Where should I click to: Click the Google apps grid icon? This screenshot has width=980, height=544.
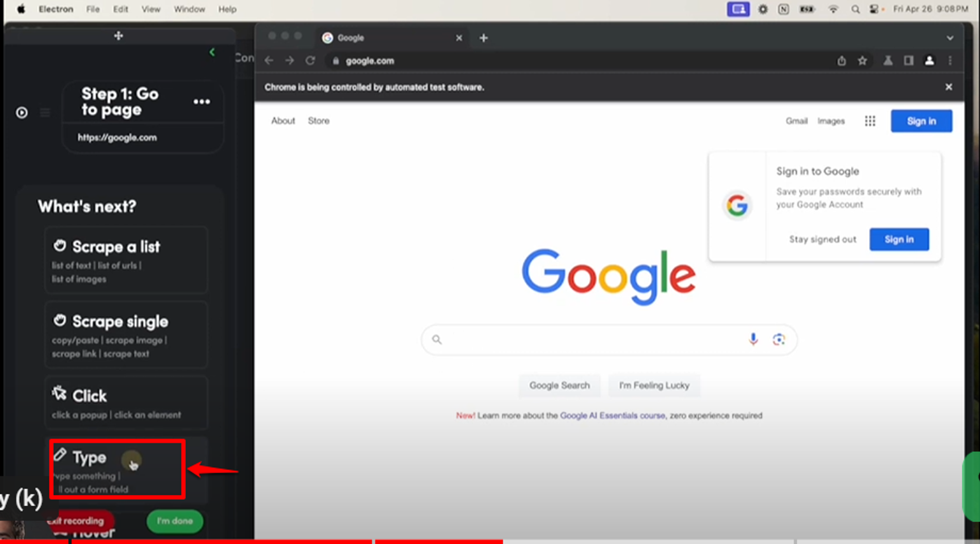[870, 120]
